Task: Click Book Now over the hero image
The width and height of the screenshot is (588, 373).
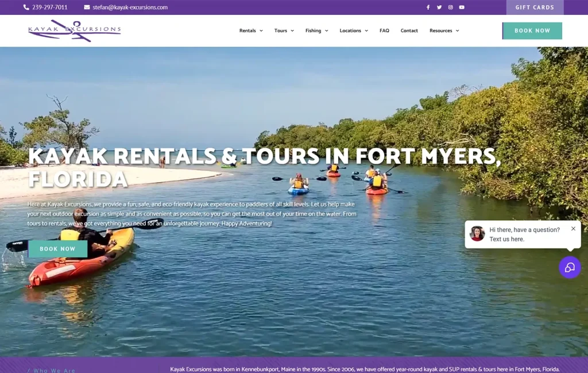Action: (x=58, y=249)
